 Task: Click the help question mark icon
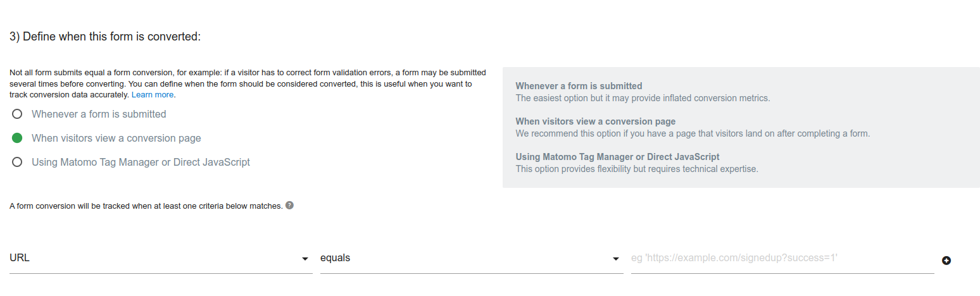(289, 206)
